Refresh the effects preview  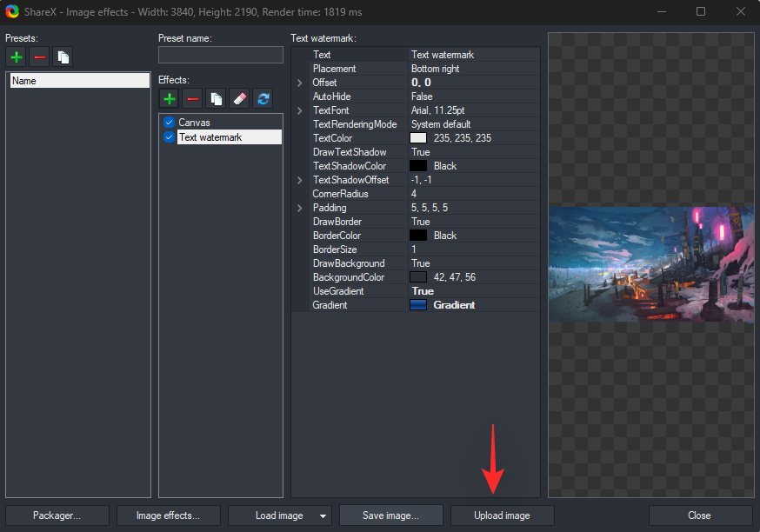pos(263,98)
